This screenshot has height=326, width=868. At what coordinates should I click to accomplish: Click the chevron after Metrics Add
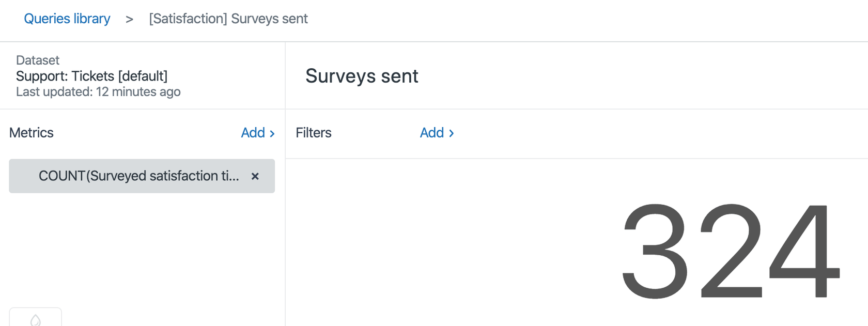273,133
